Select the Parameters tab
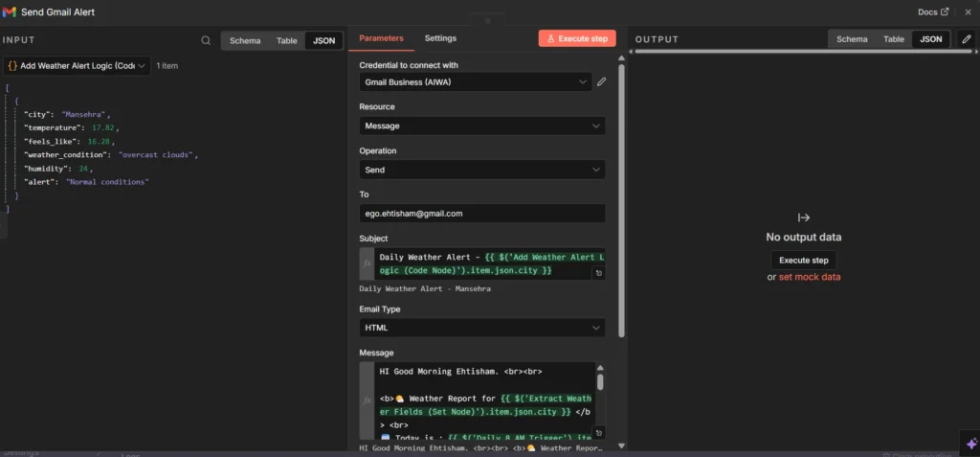Image resolution: width=980 pixels, height=457 pixels. (x=381, y=38)
